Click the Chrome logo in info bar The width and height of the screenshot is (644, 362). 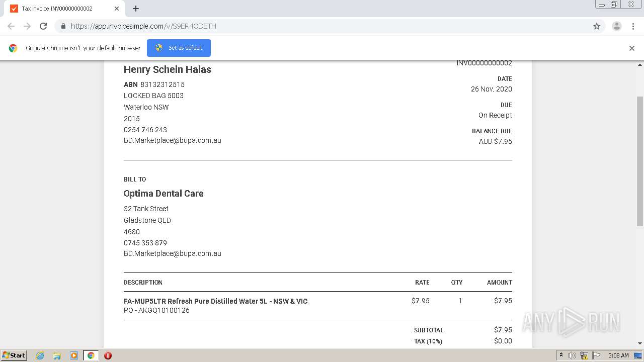click(13, 48)
